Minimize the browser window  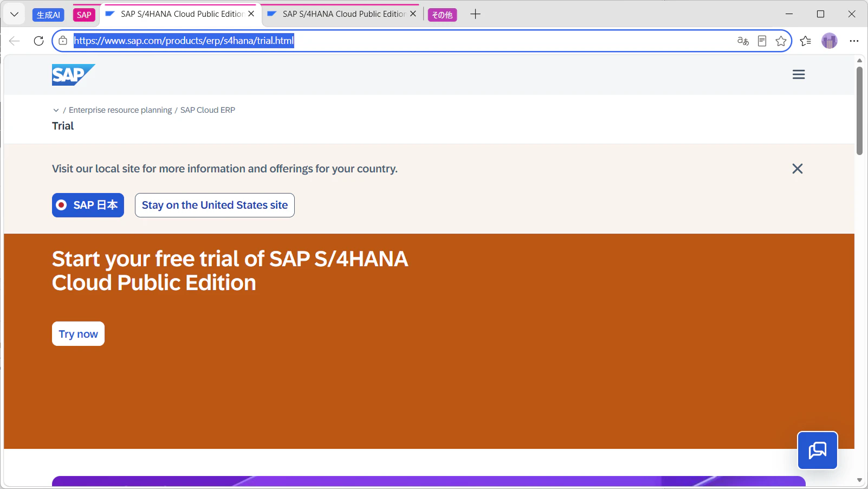pyautogui.click(x=789, y=14)
